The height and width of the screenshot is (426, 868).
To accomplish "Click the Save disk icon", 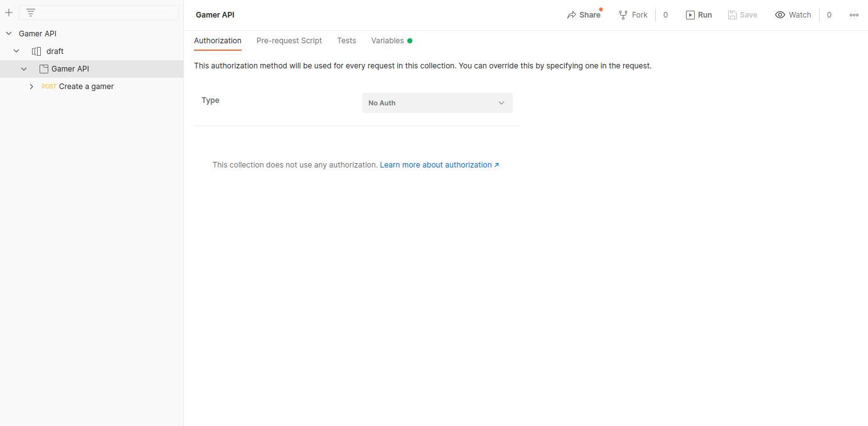I will tap(732, 15).
